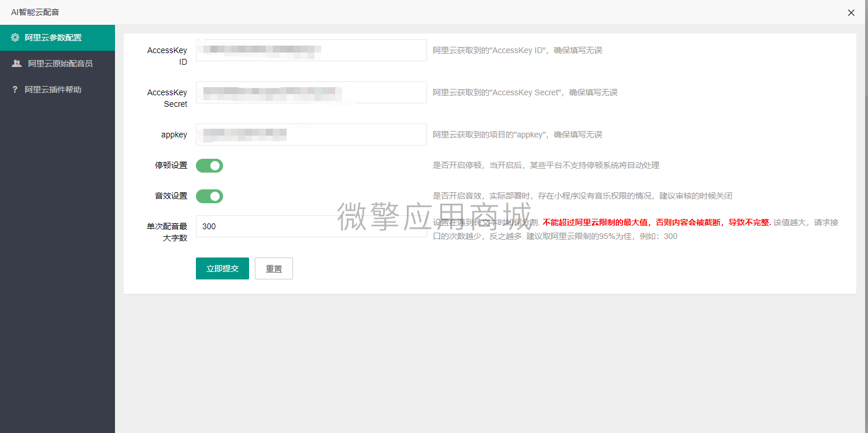Open 阿里云原始配音员 menu item
This screenshot has width=868, height=433.
[x=57, y=64]
